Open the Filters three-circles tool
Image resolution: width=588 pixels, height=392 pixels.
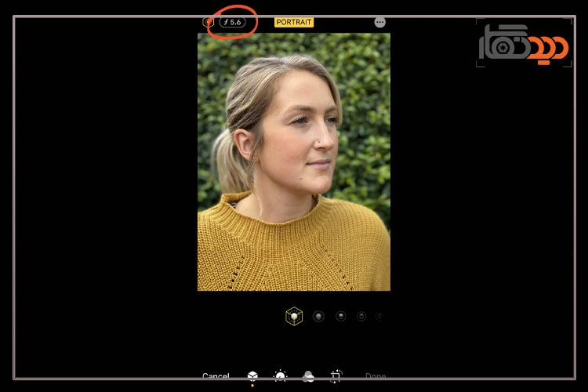click(x=308, y=376)
